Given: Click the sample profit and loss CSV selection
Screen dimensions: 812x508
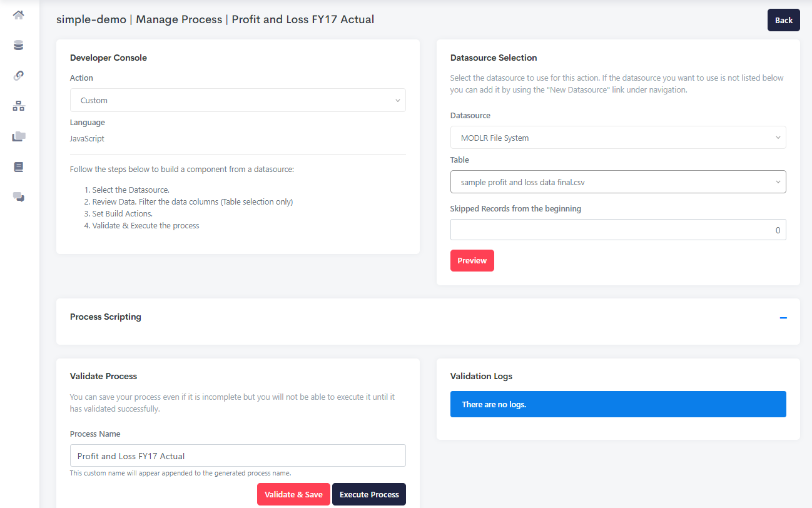Looking at the screenshot, I should (x=618, y=181).
